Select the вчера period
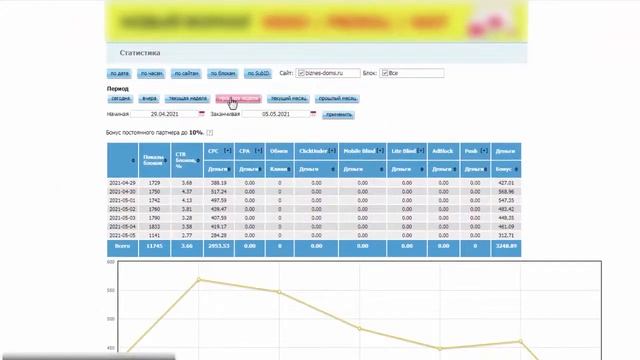The height and width of the screenshot is (360, 640). [x=149, y=99]
